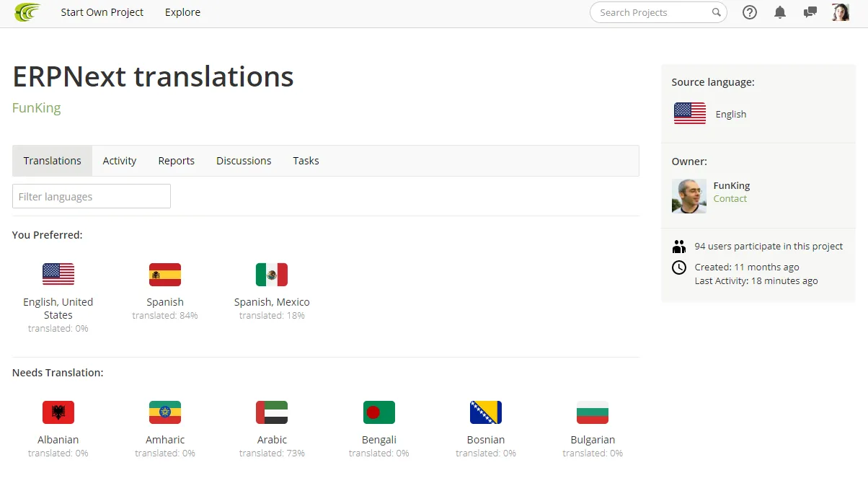Select the Spanish flag icon
This screenshot has height=478, width=868.
pos(165,275)
